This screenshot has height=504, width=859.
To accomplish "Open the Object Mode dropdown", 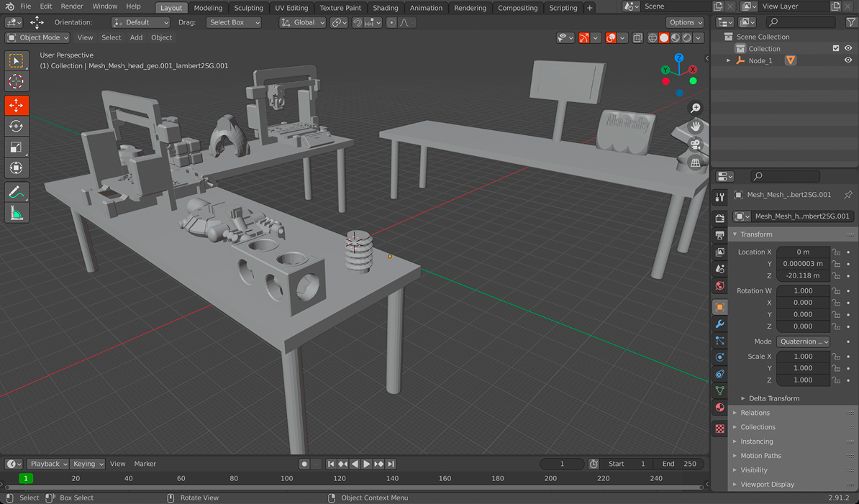I will pyautogui.click(x=37, y=37).
